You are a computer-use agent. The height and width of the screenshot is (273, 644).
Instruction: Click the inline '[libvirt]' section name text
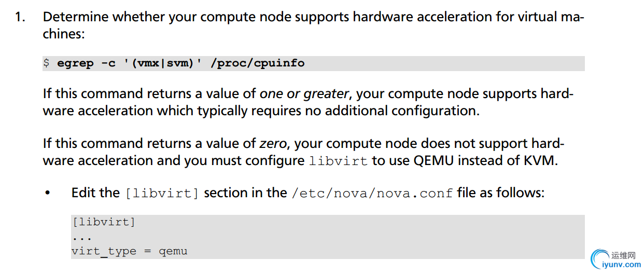pyautogui.click(x=162, y=193)
